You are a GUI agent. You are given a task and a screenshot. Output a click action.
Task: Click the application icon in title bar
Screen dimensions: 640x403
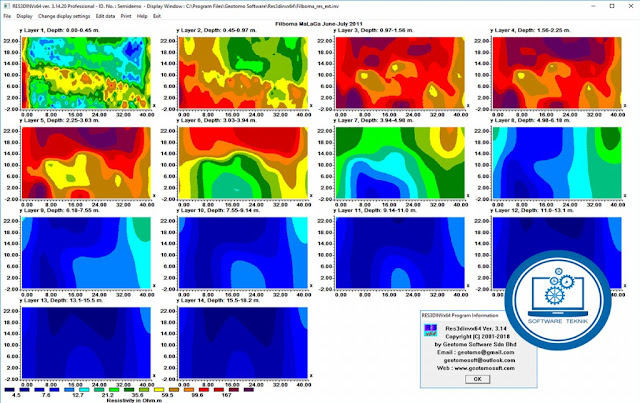[x=7, y=6]
